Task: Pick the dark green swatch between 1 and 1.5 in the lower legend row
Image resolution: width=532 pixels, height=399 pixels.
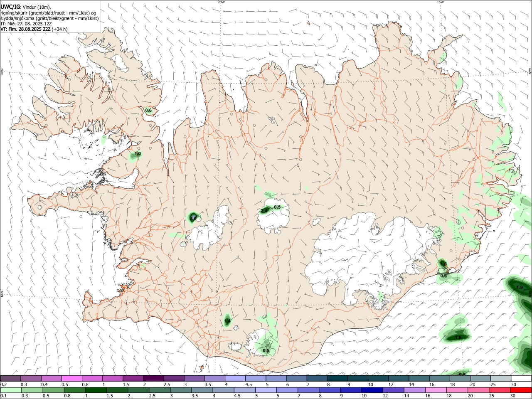Action: [96, 390]
